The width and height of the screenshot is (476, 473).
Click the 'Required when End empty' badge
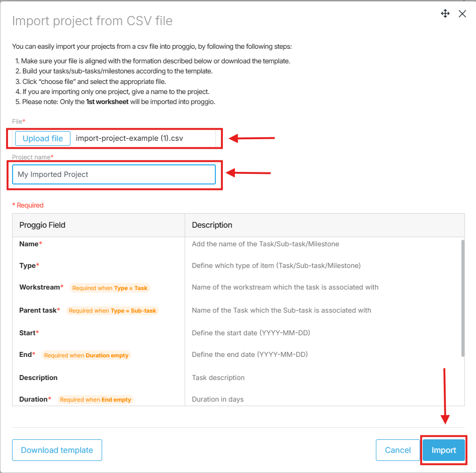(95, 399)
